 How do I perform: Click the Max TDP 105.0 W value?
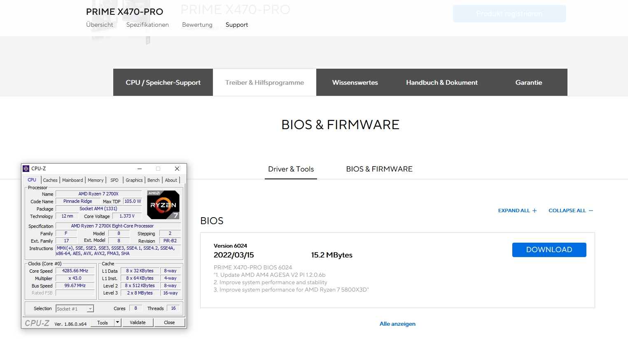(133, 201)
